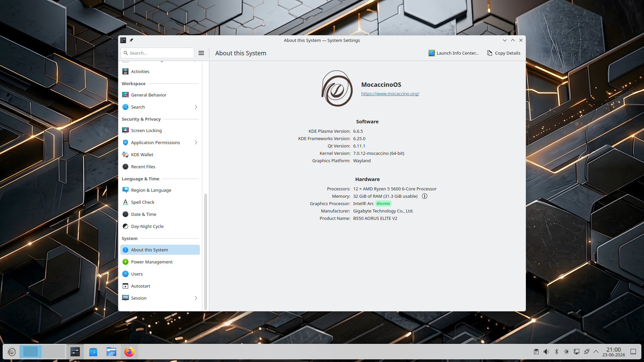
Task: Open Screen Locking settings
Action: click(x=160, y=130)
